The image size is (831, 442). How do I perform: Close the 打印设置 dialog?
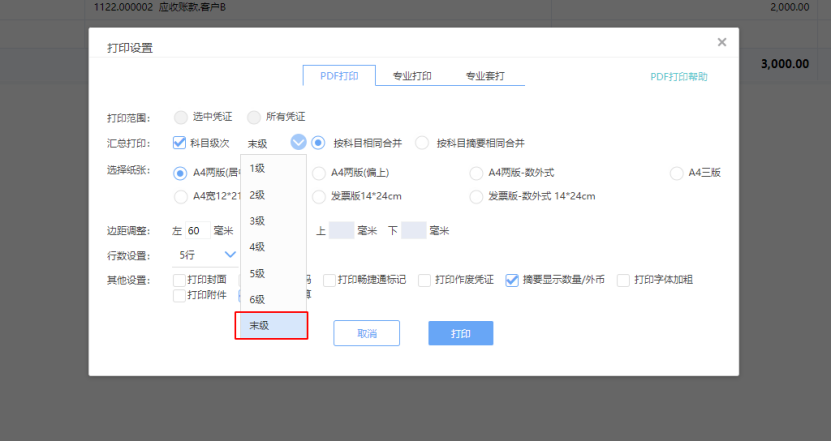[721, 42]
